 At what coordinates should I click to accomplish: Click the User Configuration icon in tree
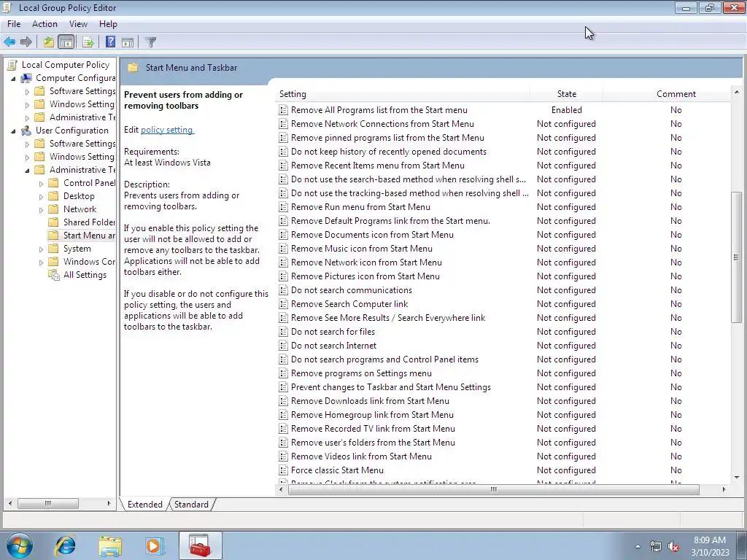pos(27,131)
